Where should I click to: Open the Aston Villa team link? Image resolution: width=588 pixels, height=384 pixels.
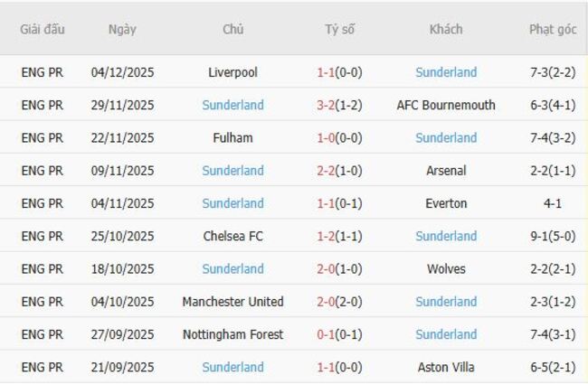(x=446, y=367)
